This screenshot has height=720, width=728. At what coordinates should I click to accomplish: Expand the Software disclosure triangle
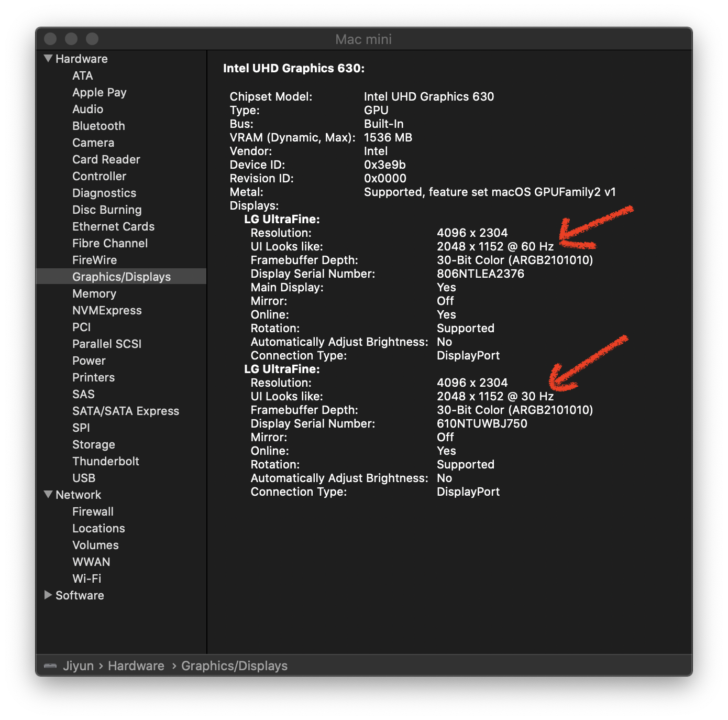[x=48, y=595]
